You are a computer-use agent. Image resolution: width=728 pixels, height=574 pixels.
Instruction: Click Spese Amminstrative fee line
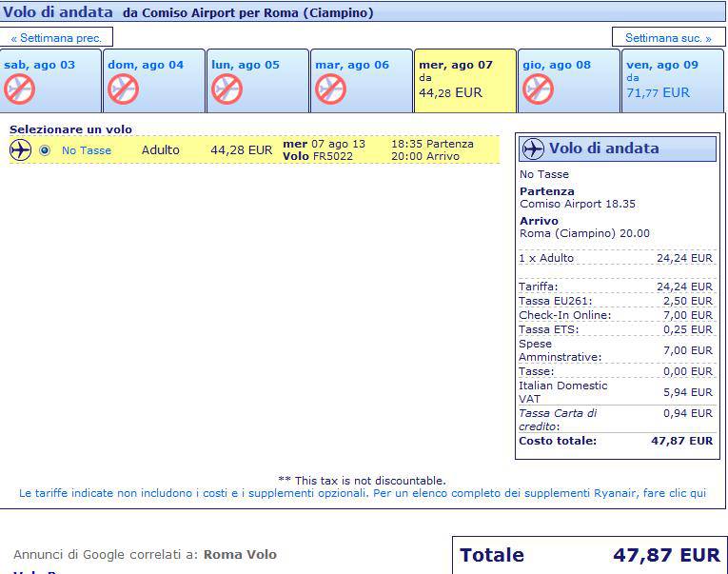click(x=616, y=350)
